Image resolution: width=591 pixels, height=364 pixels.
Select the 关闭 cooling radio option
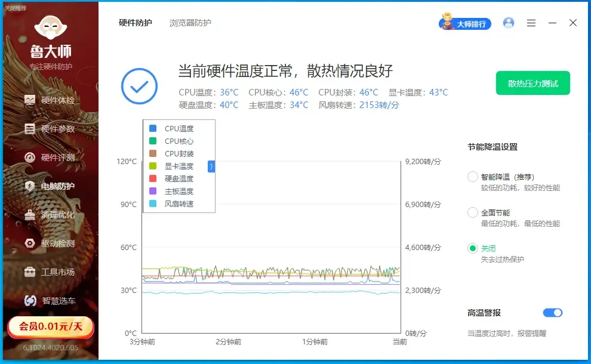(x=473, y=248)
